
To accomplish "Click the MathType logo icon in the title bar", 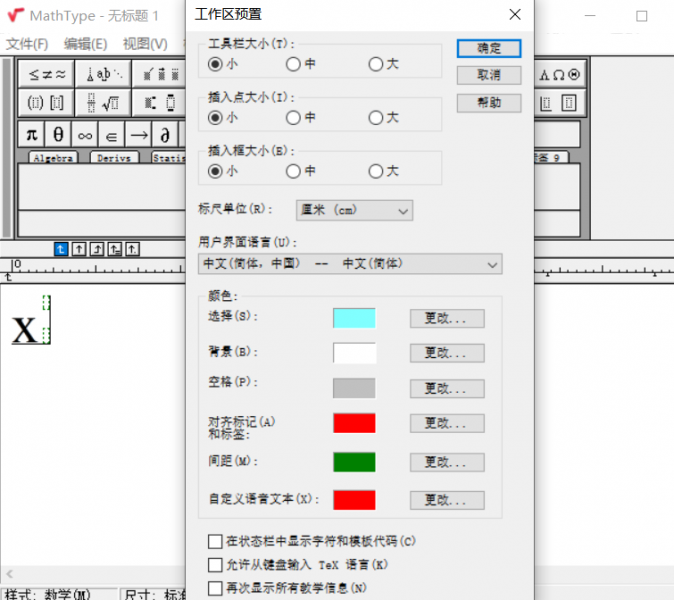I will pos(15,15).
